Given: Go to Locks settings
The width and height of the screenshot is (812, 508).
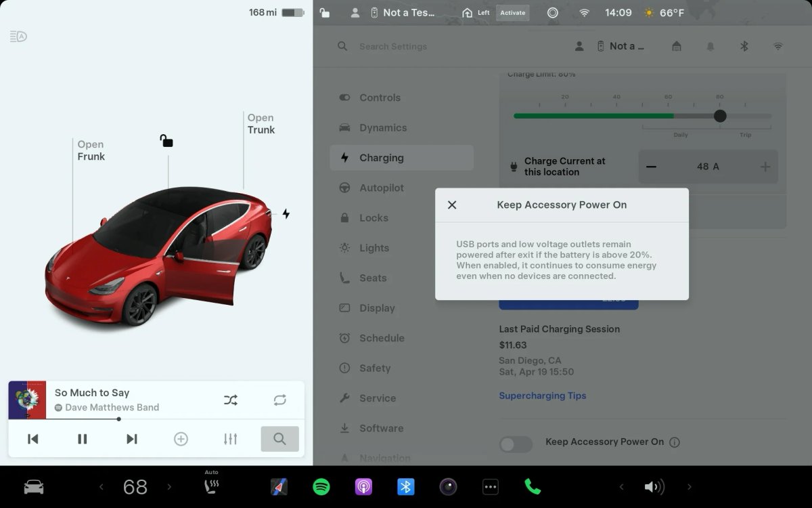Looking at the screenshot, I should [x=402, y=217].
